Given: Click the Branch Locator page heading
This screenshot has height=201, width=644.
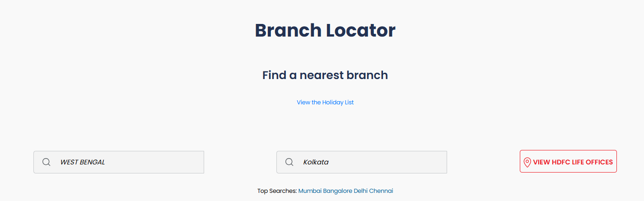Looking at the screenshot, I should click(325, 30).
